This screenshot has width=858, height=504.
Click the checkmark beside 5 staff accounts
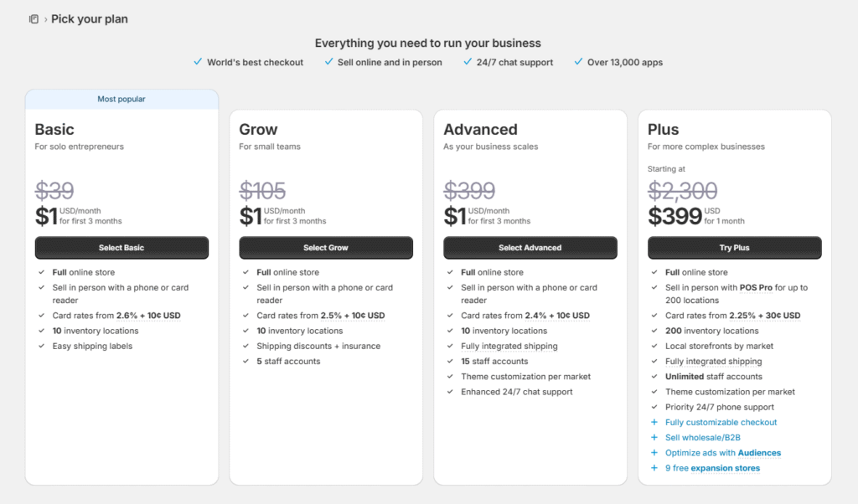(246, 362)
